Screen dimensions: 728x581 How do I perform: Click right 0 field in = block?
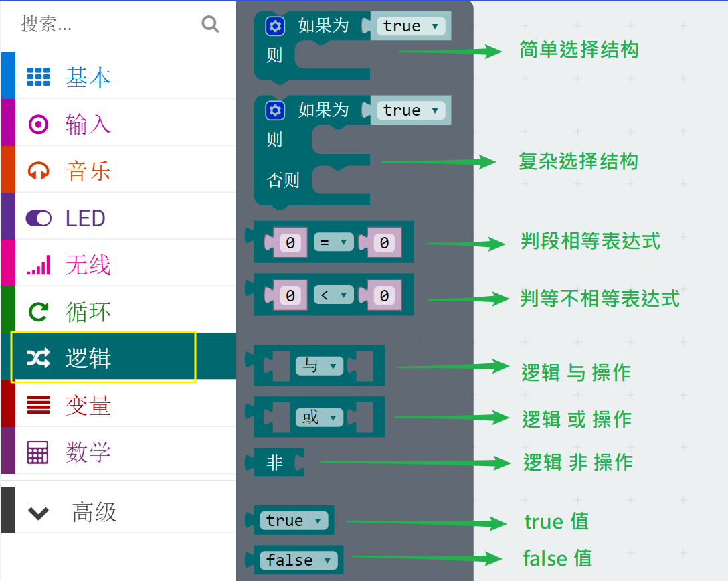(x=385, y=242)
